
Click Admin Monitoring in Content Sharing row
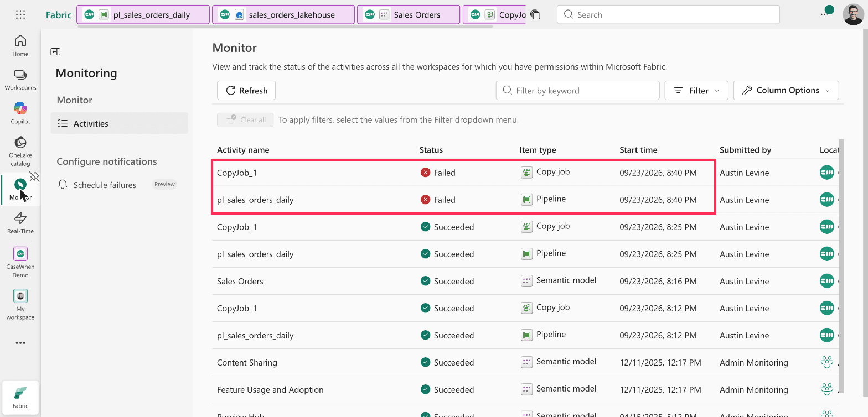[x=754, y=362]
